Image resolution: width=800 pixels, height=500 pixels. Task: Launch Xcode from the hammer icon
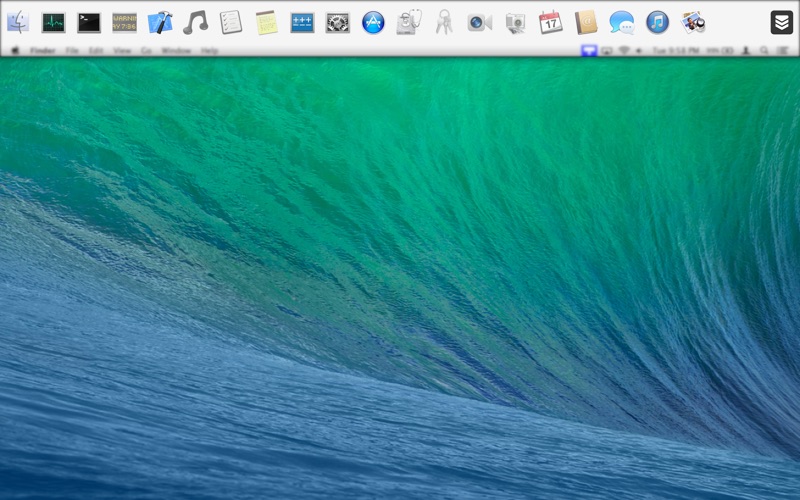coord(160,22)
